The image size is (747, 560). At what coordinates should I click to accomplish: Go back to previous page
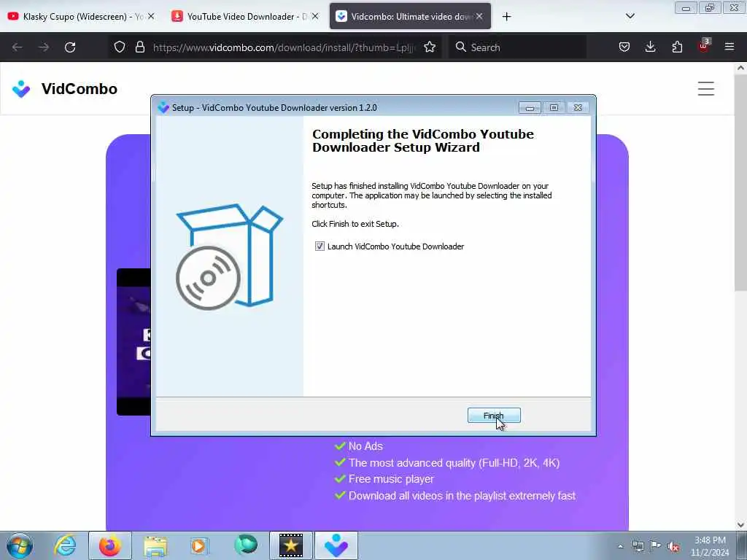pyautogui.click(x=18, y=47)
